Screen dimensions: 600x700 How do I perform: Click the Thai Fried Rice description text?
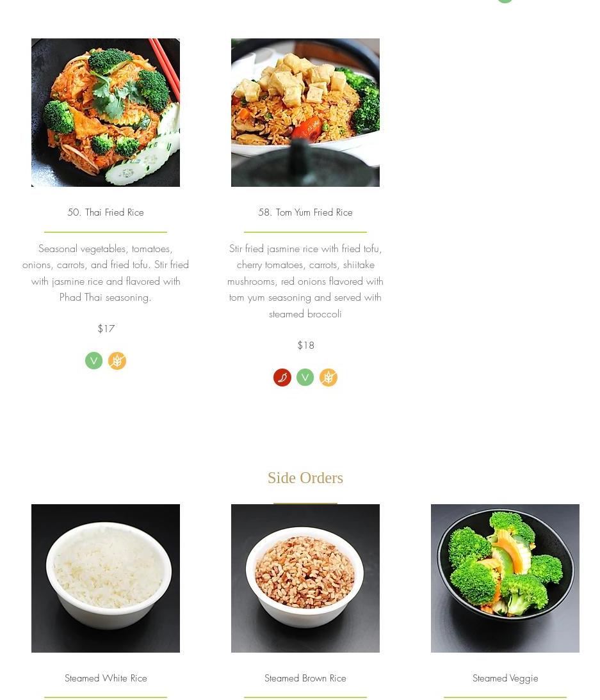point(106,273)
